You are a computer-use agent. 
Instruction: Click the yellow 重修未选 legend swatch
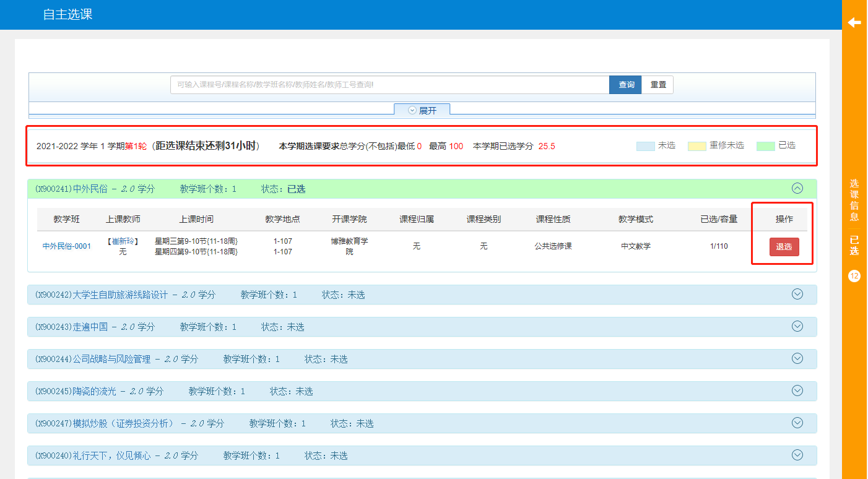[x=697, y=146]
